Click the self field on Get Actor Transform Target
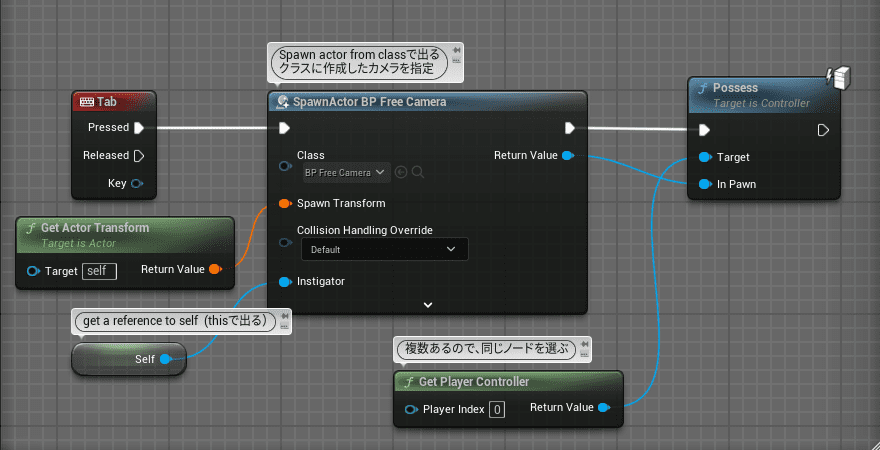Viewport: 880px width, 450px height. (x=99, y=270)
